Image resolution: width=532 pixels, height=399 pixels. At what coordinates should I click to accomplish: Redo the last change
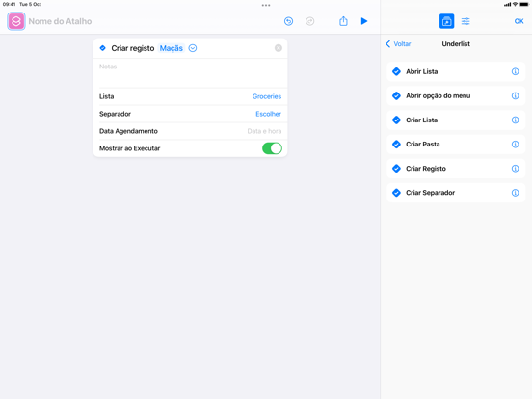pyautogui.click(x=309, y=21)
